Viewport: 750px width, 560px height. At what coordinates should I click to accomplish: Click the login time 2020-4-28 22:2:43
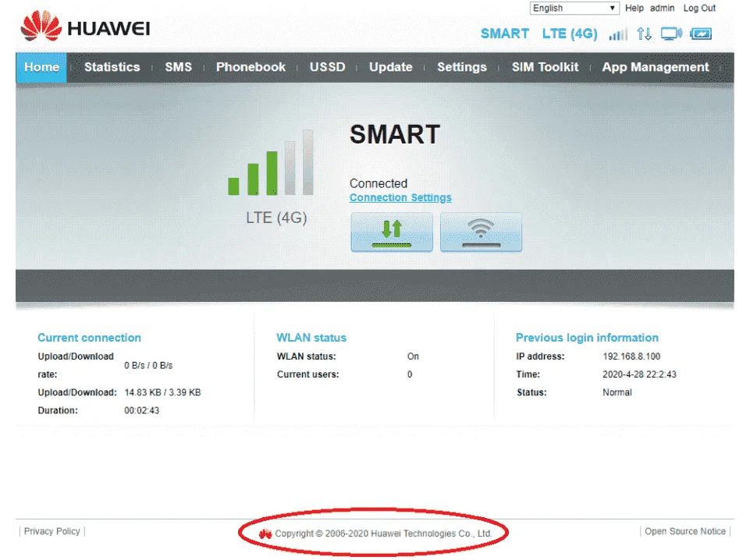pyautogui.click(x=639, y=374)
